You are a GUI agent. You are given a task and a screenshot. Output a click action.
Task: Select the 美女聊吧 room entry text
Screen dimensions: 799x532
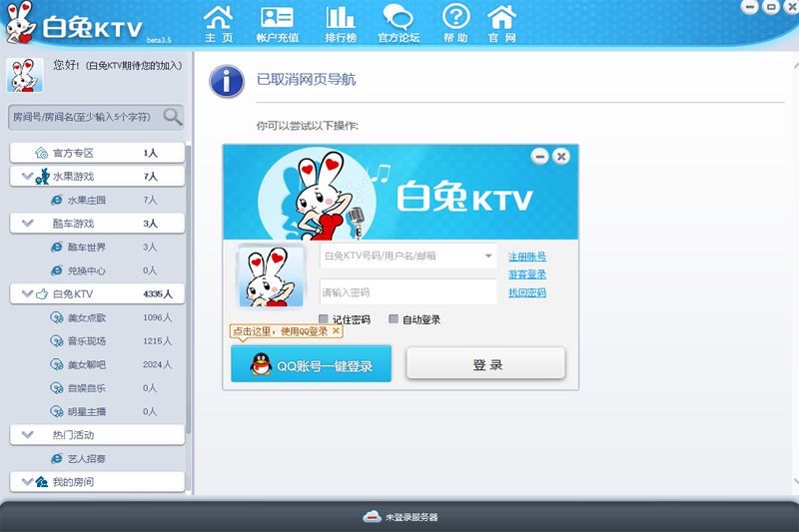coord(87,364)
